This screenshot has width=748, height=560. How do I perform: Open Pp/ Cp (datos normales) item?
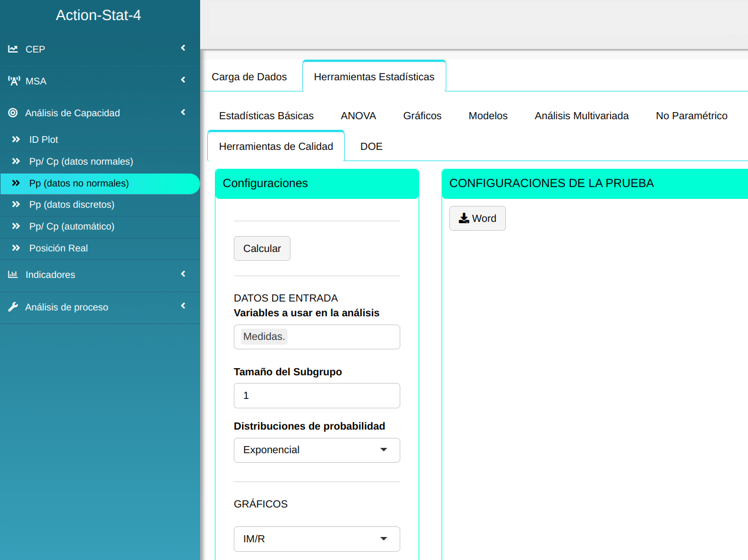(x=81, y=162)
